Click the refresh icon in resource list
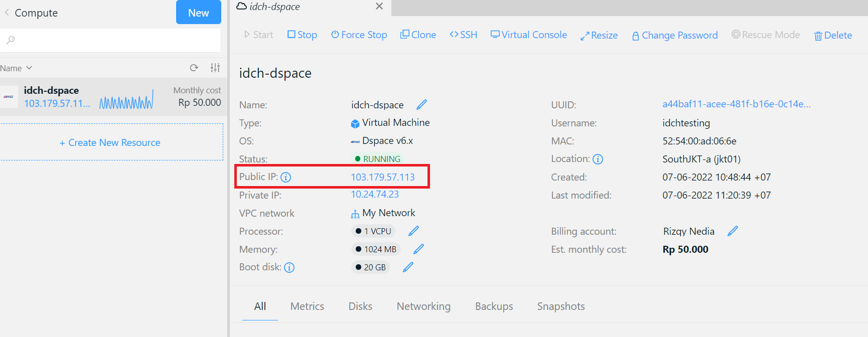The height and width of the screenshot is (337, 868). coord(194,68)
